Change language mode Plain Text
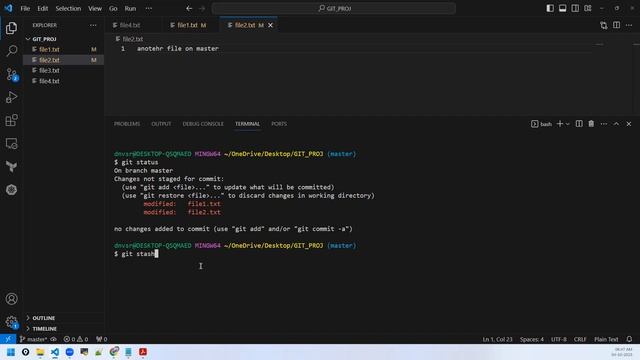 pyautogui.click(x=606, y=339)
